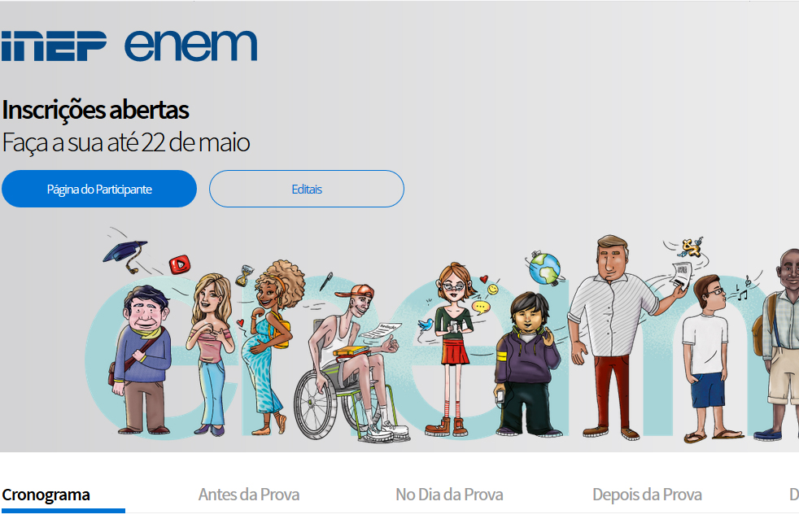
Task: Click the INEP logo
Action: 54,46
